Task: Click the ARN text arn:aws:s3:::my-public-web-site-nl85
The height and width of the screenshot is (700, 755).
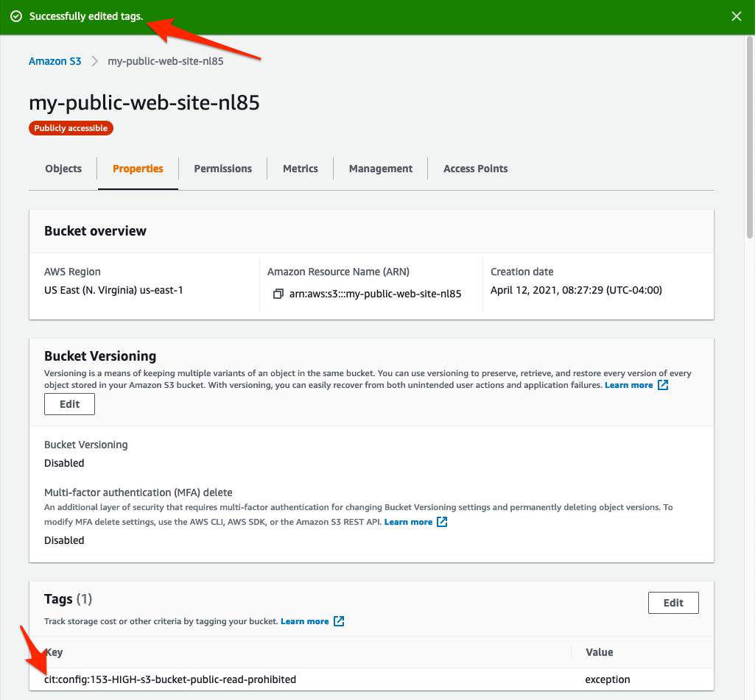Action: coord(375,294)
